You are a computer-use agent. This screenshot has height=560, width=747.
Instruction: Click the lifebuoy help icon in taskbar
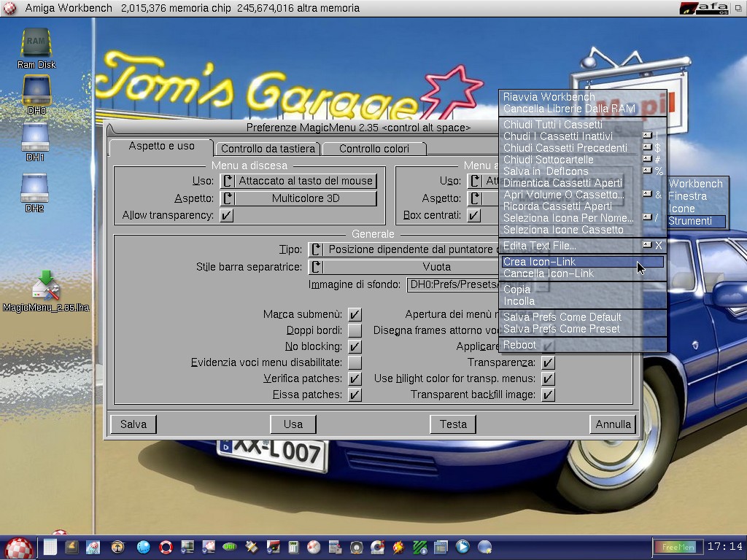[166, 547]
